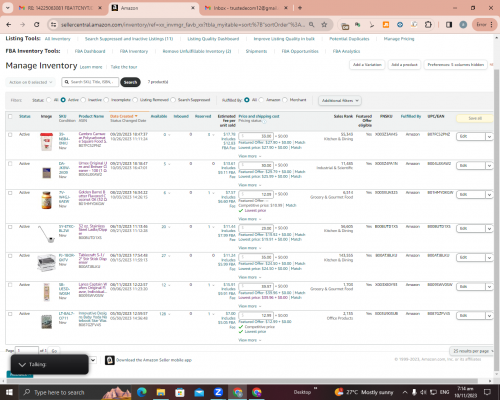500x400 pixels.
Task: Open Shipments tool link
Action: click(x=256, y=51)
